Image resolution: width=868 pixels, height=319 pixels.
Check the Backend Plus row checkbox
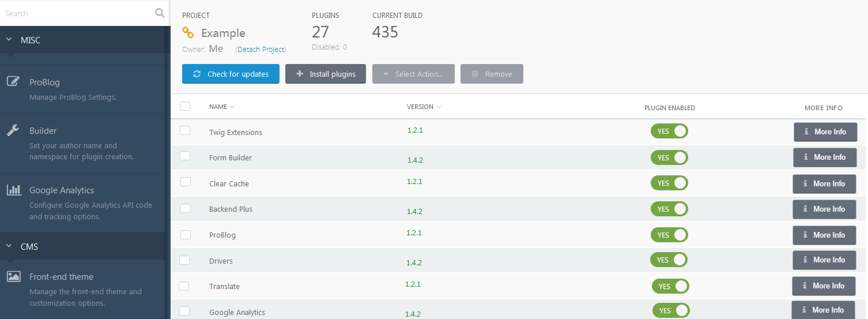pyautogui.click(x=186, y=208)
